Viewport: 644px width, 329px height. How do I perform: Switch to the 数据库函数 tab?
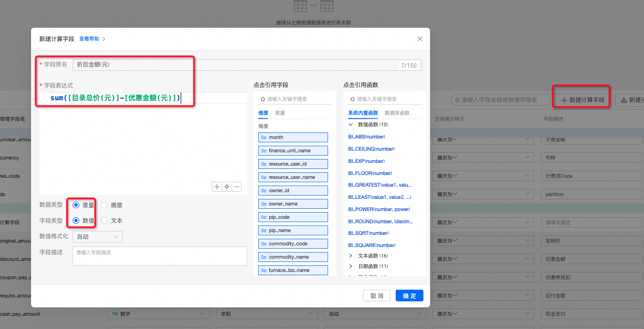point(397,113)
